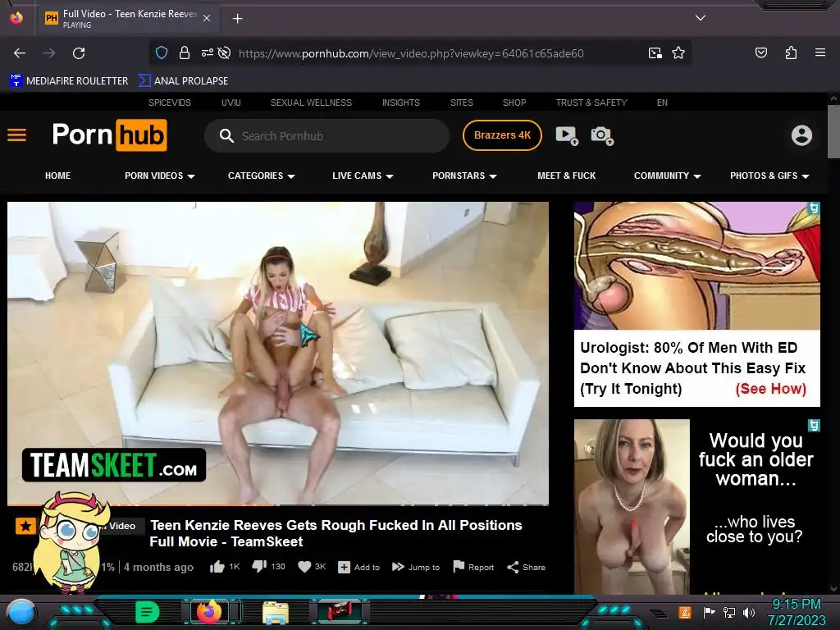Open the user account icon

tap(801, 135)
